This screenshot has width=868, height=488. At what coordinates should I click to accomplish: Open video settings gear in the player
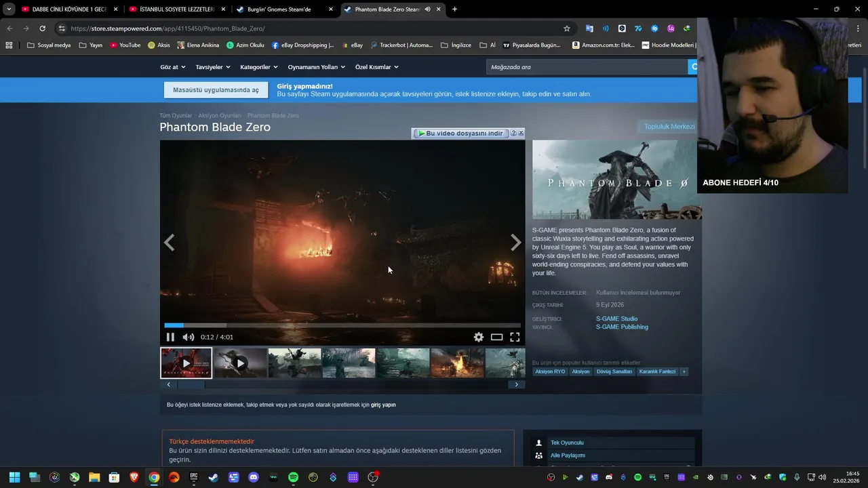point(479,337)
